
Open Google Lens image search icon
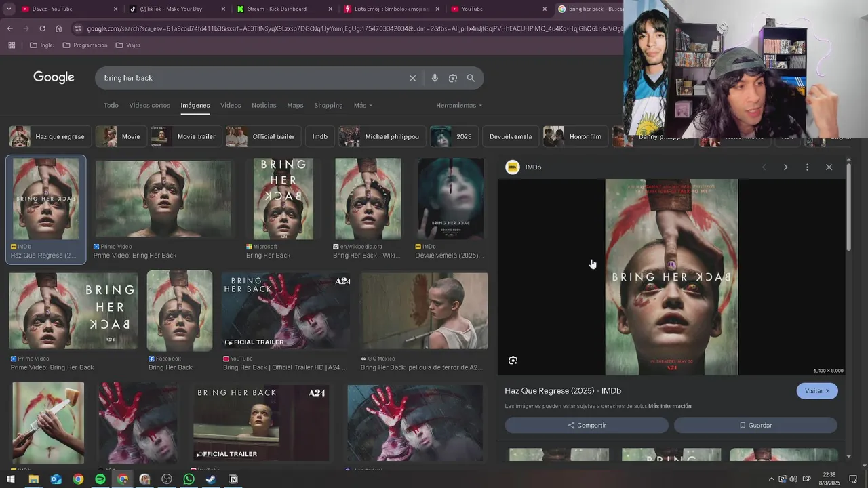pos(453,78)
